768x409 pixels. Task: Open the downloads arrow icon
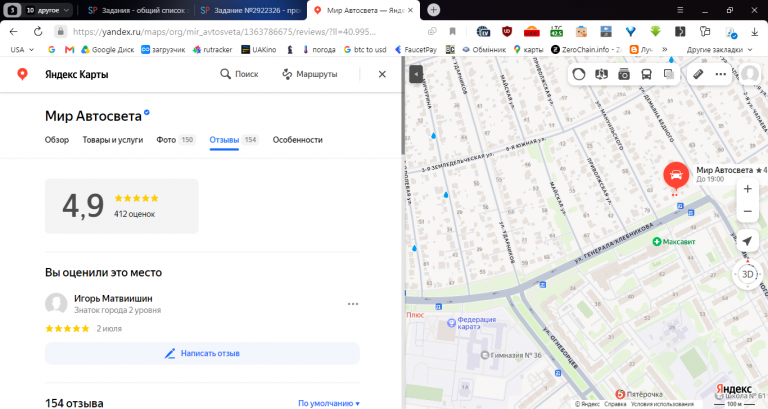754,32
